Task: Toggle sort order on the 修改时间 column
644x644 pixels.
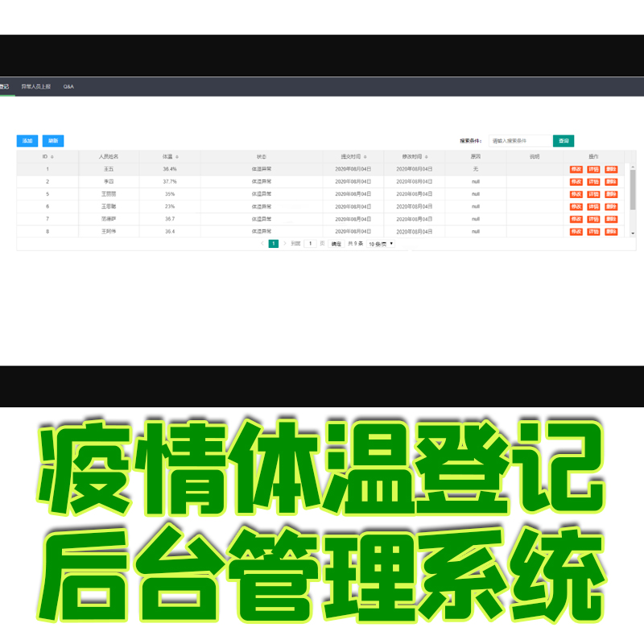Action: (x=418, y=155)
